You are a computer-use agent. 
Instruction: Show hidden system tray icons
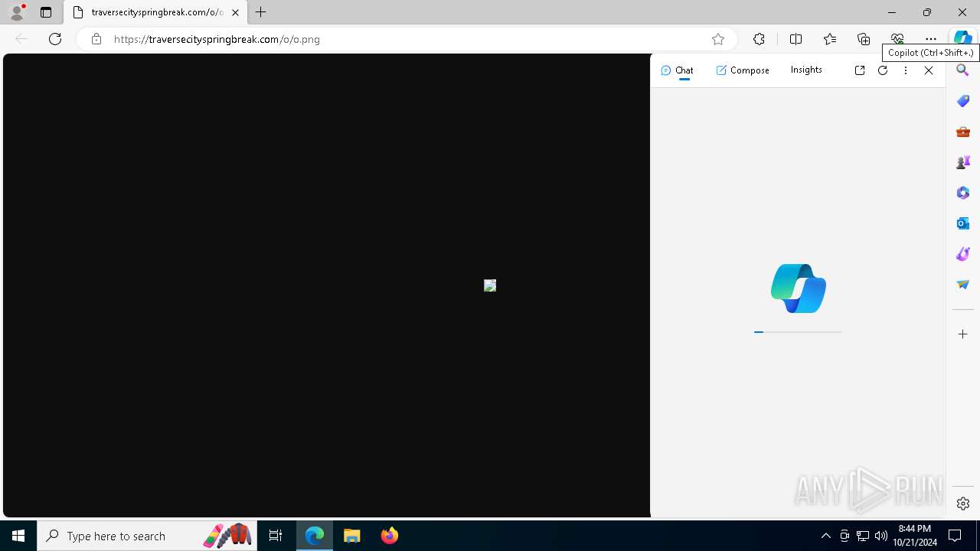(825, 536)
